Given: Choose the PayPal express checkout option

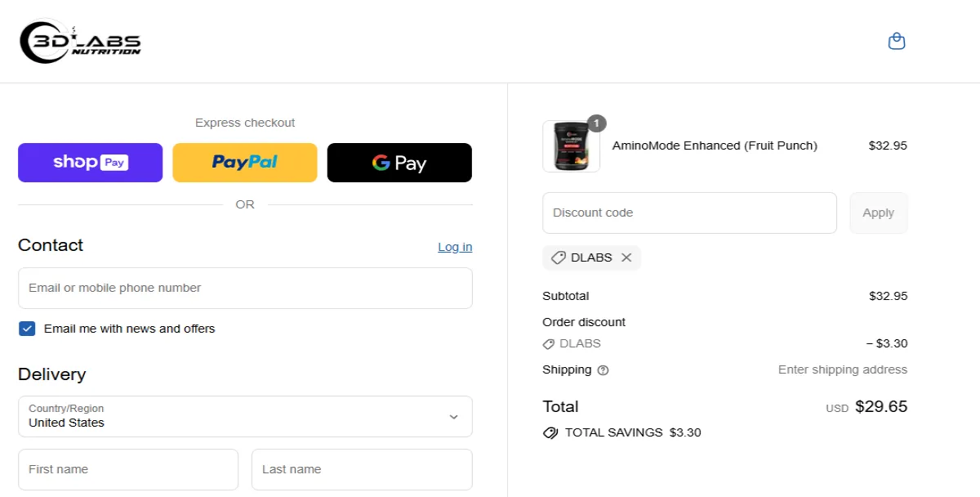Looking at the screenshot, I should [244, 163].
